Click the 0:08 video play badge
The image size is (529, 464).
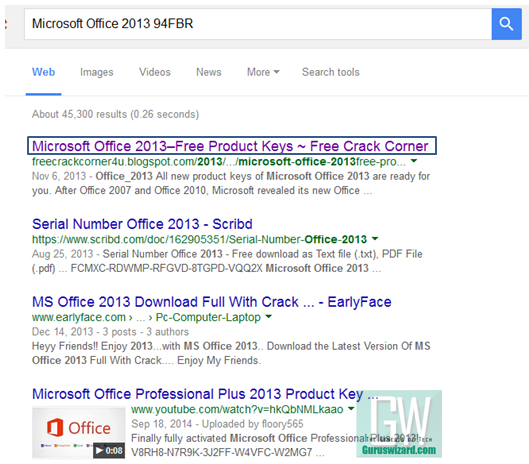pyautogui.click(x=109, y=451)
